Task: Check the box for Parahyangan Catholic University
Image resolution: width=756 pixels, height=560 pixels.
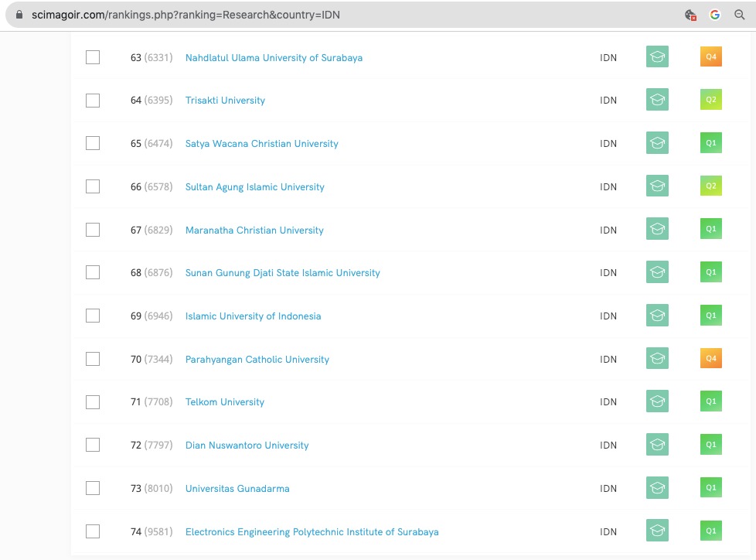Action: 93,359
